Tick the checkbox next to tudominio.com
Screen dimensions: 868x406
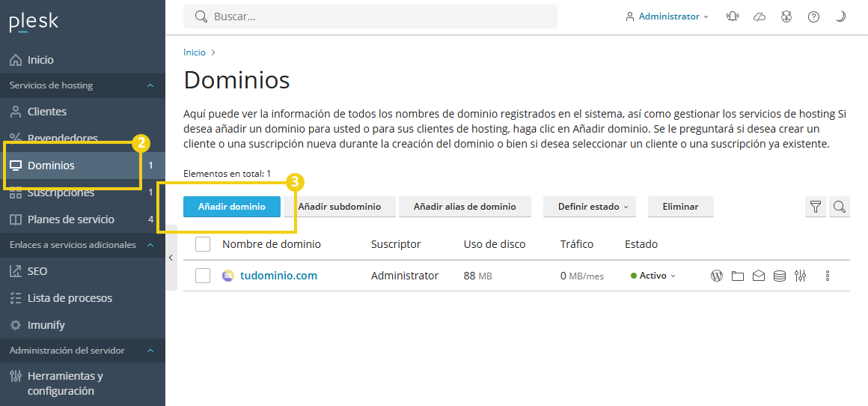click(203, 275)
